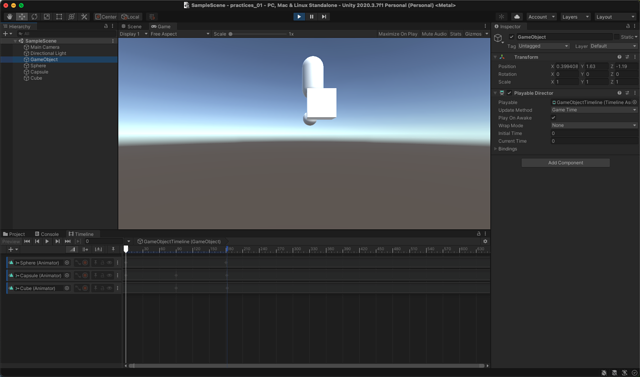This screenshot has height=377, width=640.
Task: Toggle the Play On Awake checkbox
Action: tap(553, 118)
